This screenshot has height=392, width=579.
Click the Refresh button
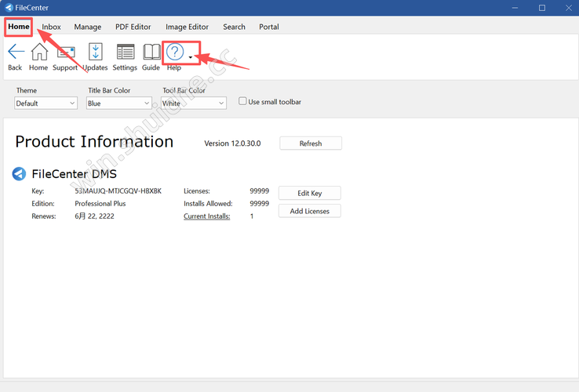(310, 143)
